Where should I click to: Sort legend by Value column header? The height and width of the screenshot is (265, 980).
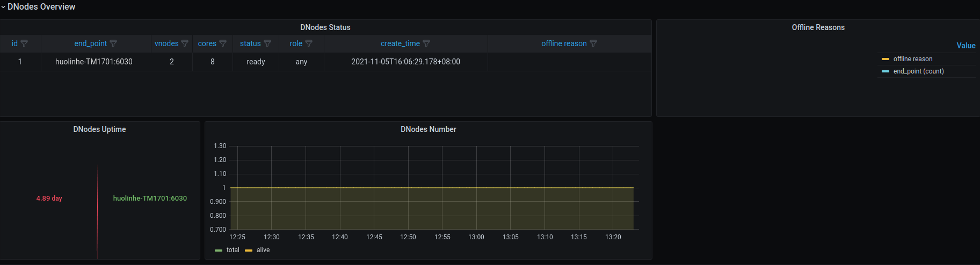click(x=966, y=46)
